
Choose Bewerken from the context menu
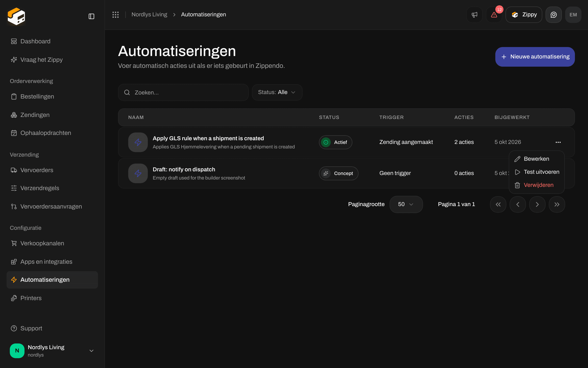(537, 159)
